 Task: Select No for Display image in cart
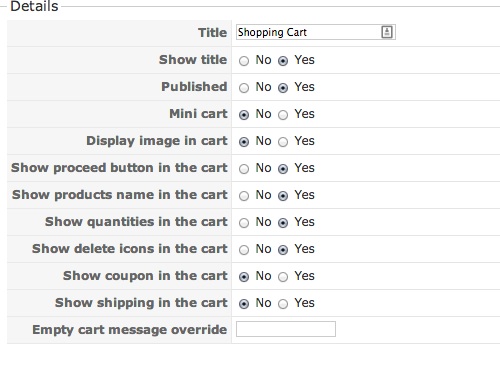(244, 142)
